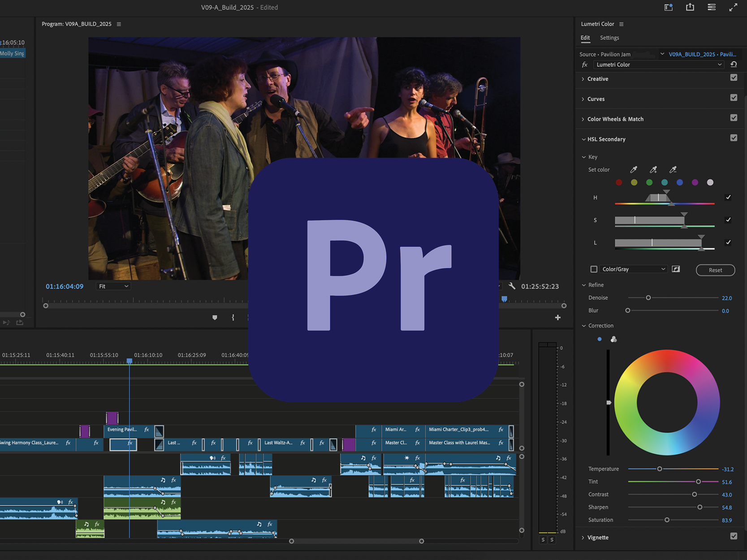
Task: Open the Source Pavilion Jam dropdown arrow
Action: click(662, 54)
